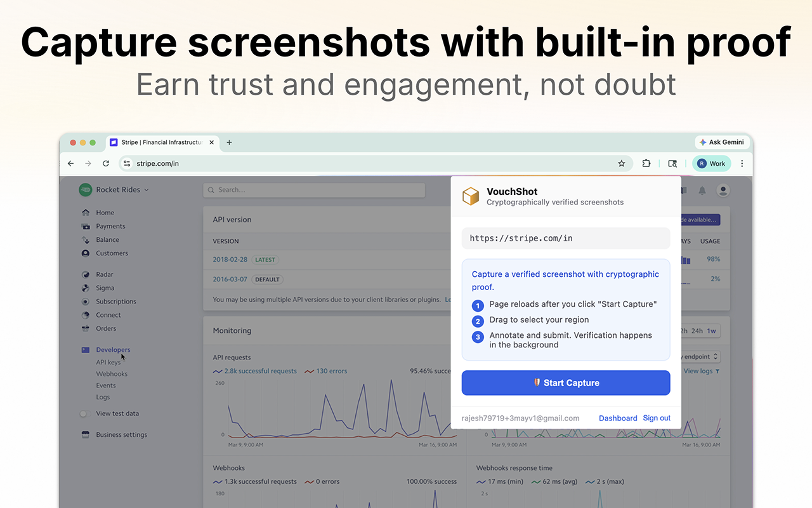Open the Chrome extensions puzzle icon
812x508 pixels.
click(x=646, y=163)
